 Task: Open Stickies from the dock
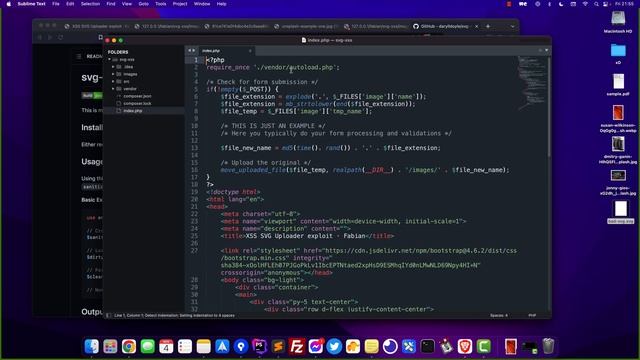pos(371,347)
